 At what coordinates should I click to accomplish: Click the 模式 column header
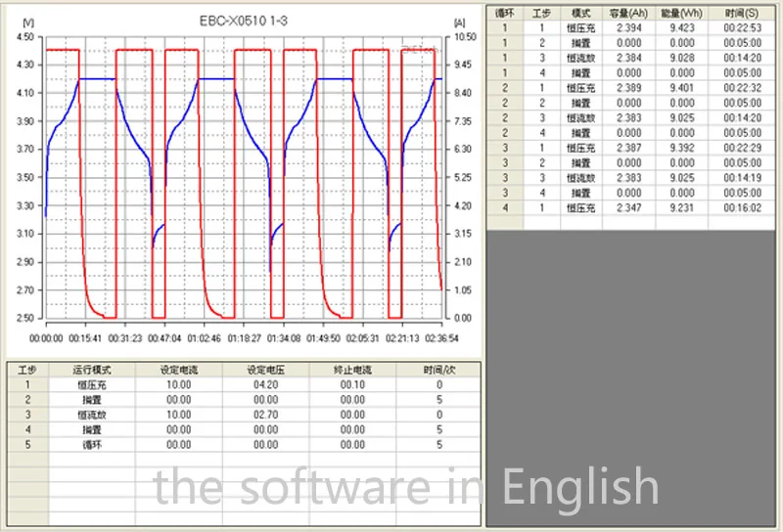[580, 14]
